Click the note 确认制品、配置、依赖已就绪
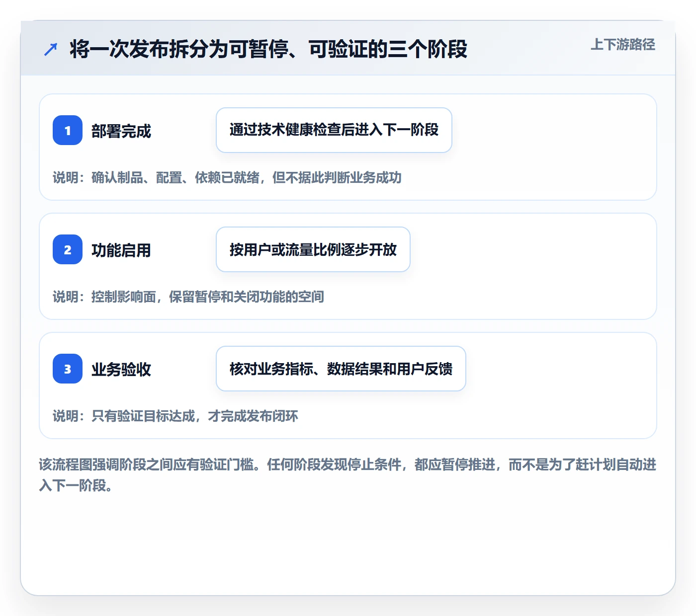Screen dimensions: 696x616 [175, 177]
